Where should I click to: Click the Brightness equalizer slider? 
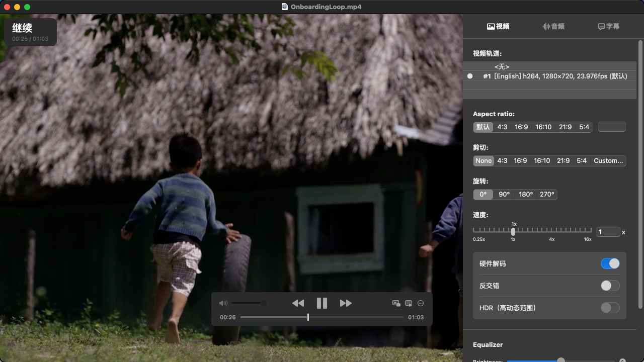coord(561,360)
